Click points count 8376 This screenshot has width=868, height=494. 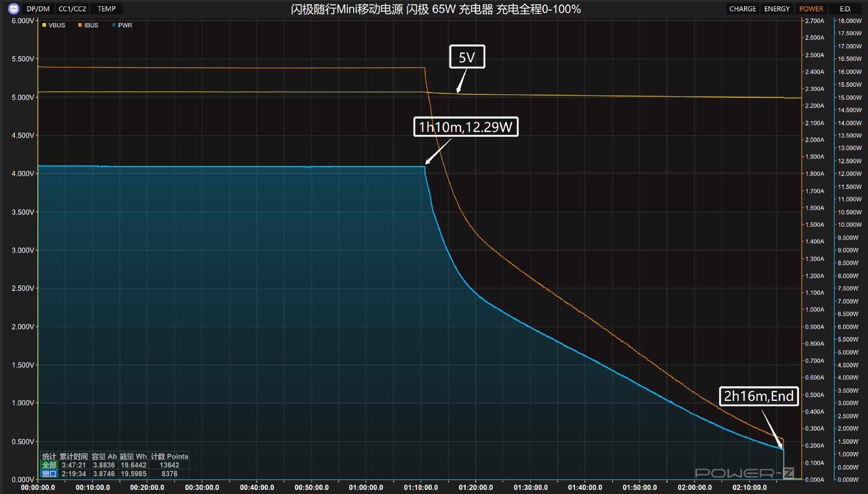coord(170,474)
